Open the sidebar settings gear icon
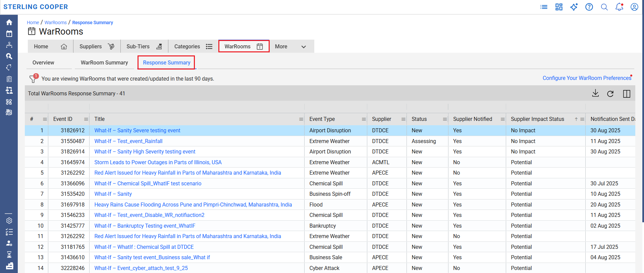The height and width of the screenshot is (273, 644). [9, 221]
